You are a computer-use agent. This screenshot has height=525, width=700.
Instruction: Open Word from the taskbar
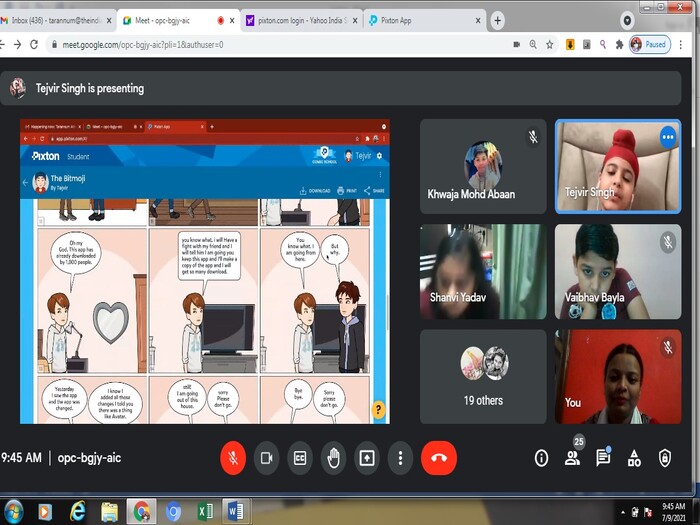pos(236,512)
